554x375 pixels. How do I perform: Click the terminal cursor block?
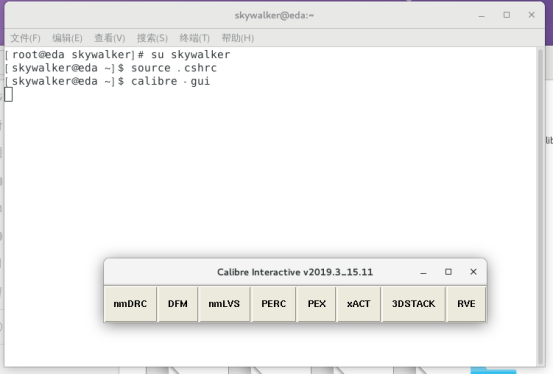8,95
